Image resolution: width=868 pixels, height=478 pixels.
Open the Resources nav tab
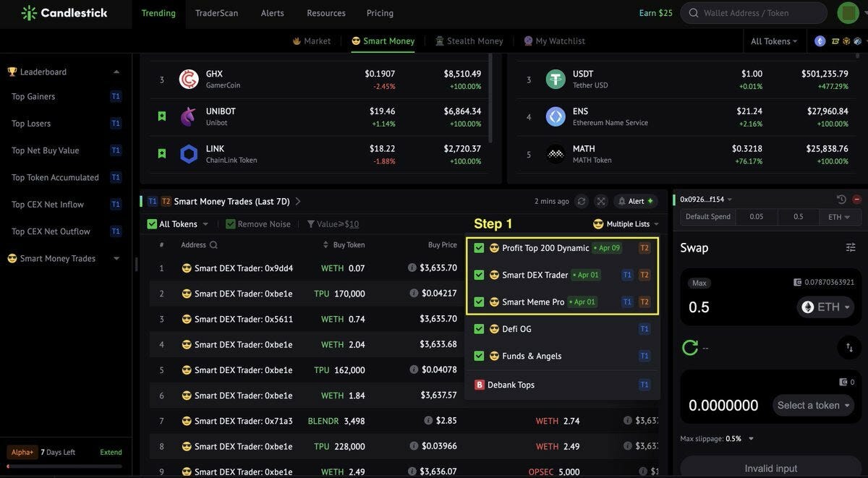pyautogui.click(x=326, y=13)
